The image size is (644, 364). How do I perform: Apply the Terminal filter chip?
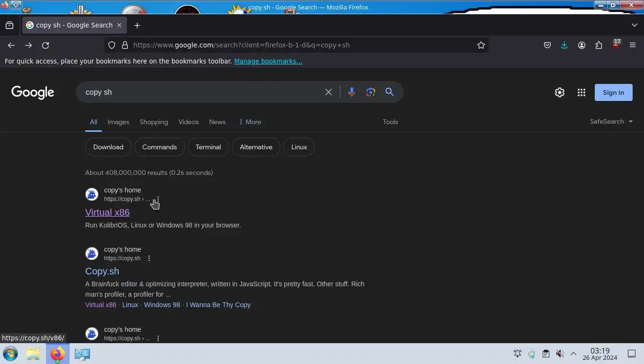[208, 147]
